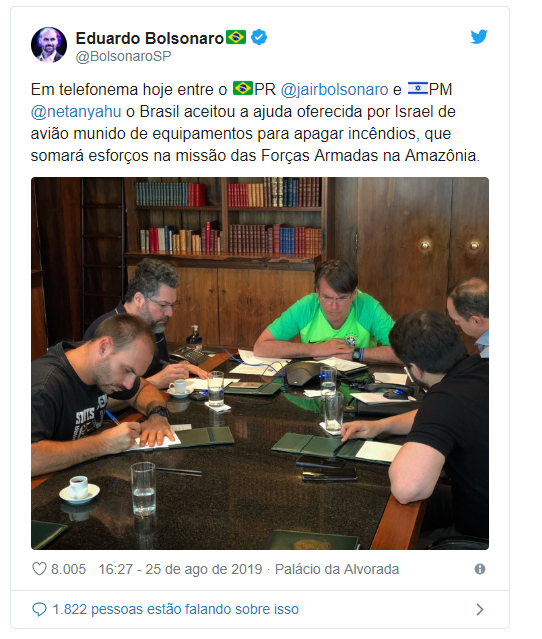This screenshot has width=542, height=639.
Task: Open the attached meeting photo
Action: pos(260,363)
